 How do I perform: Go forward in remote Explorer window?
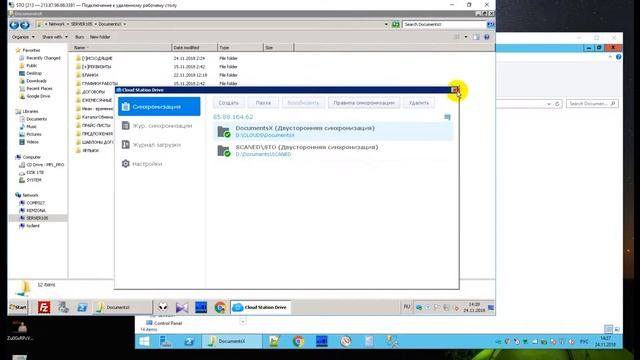(25, 24)
